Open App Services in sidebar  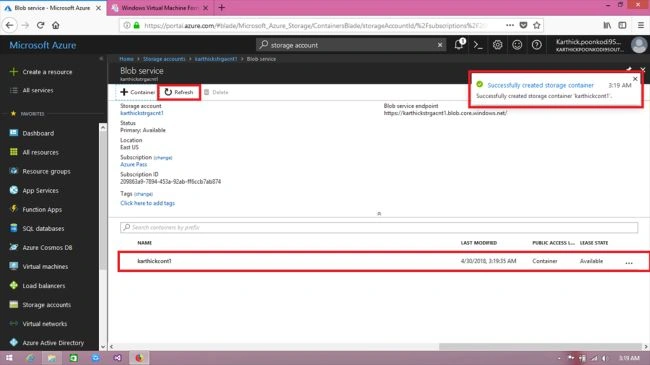(34, 190)
